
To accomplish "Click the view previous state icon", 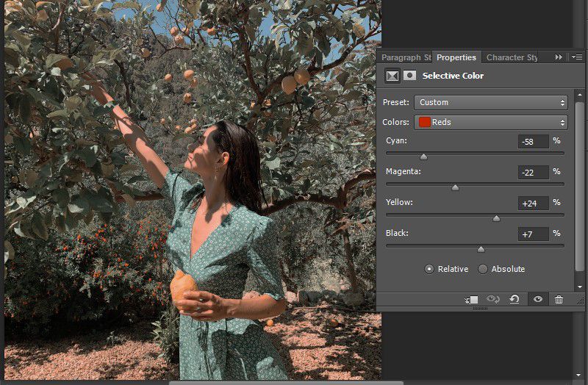I will coord(492,299).
